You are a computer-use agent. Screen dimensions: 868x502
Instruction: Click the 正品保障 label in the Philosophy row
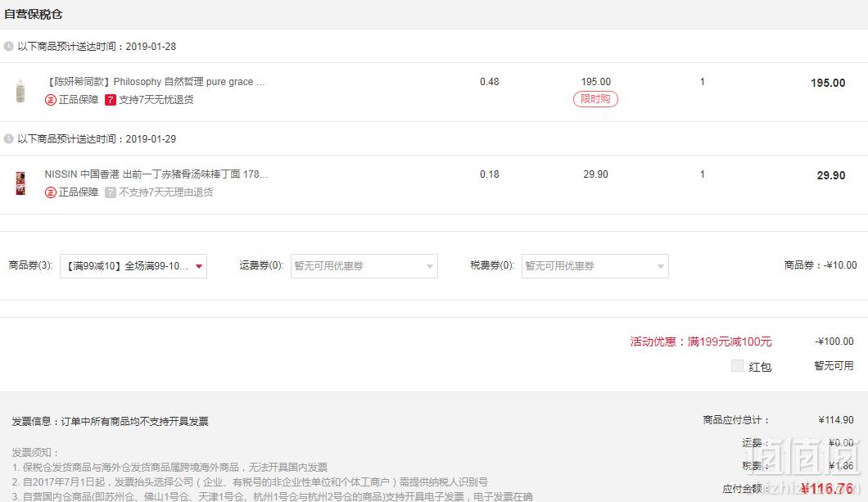coord(79,100)
